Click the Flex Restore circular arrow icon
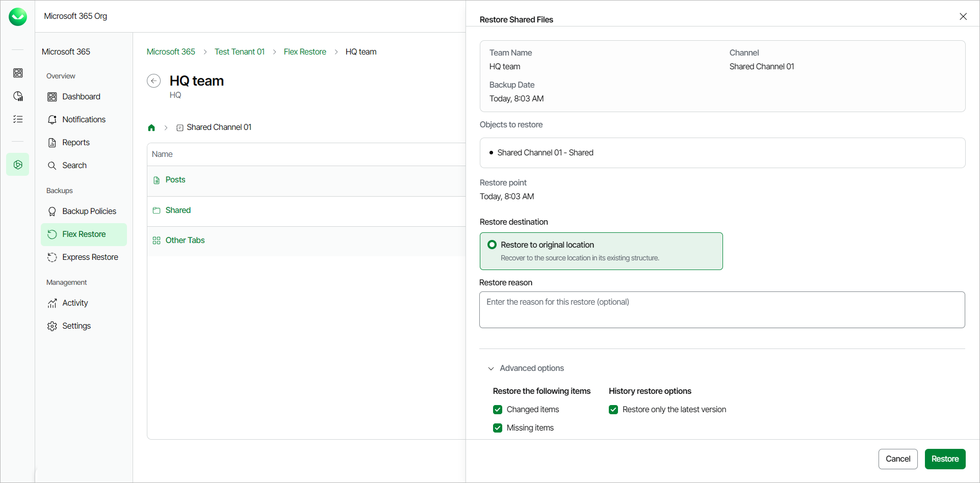 pos(52,234)
